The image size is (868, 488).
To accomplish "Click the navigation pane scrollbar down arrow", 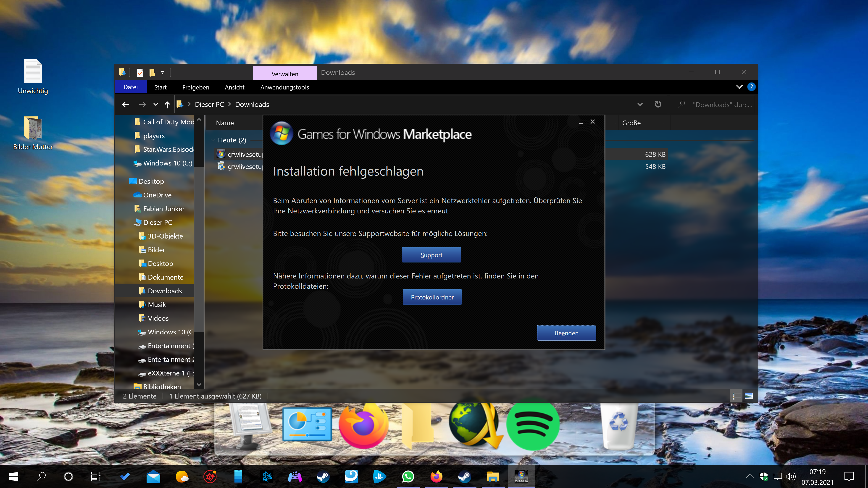I will pyautogui.click(x=199, y=384).
